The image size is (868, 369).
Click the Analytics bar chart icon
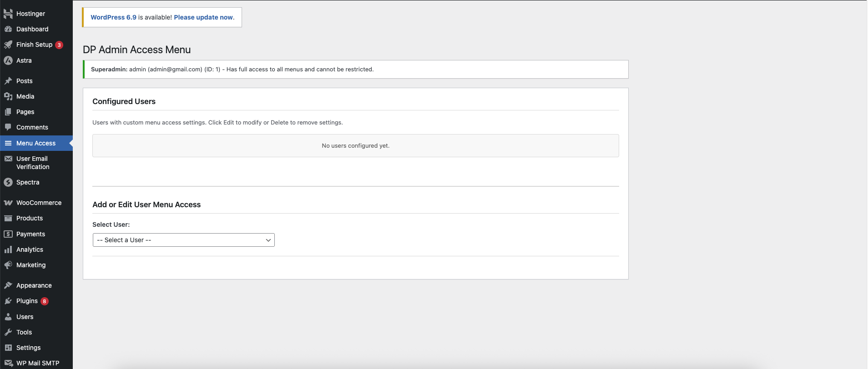coord(8,249)
